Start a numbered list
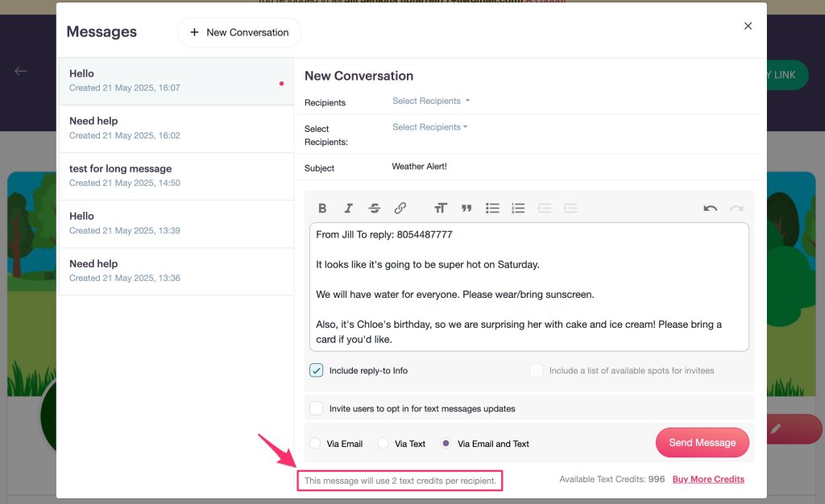The width and height of the screenshot is (825, 504). pyautogui.click(x=518, y=208)
